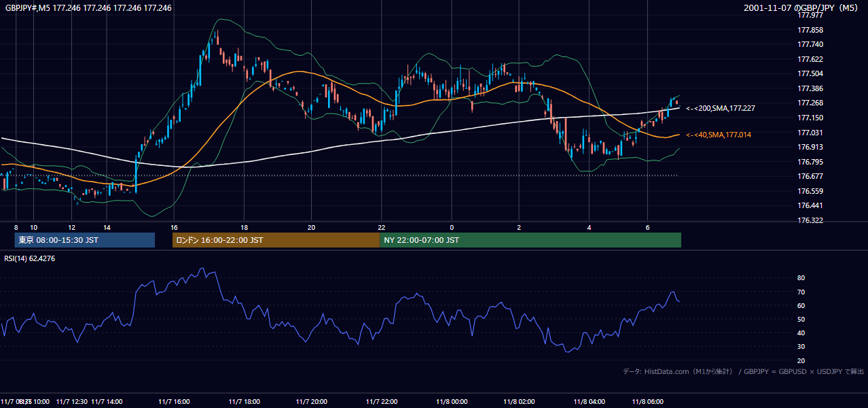Click price axis value 176.559
The height and width of the screenshot is (408, 868).
point(810,191)
